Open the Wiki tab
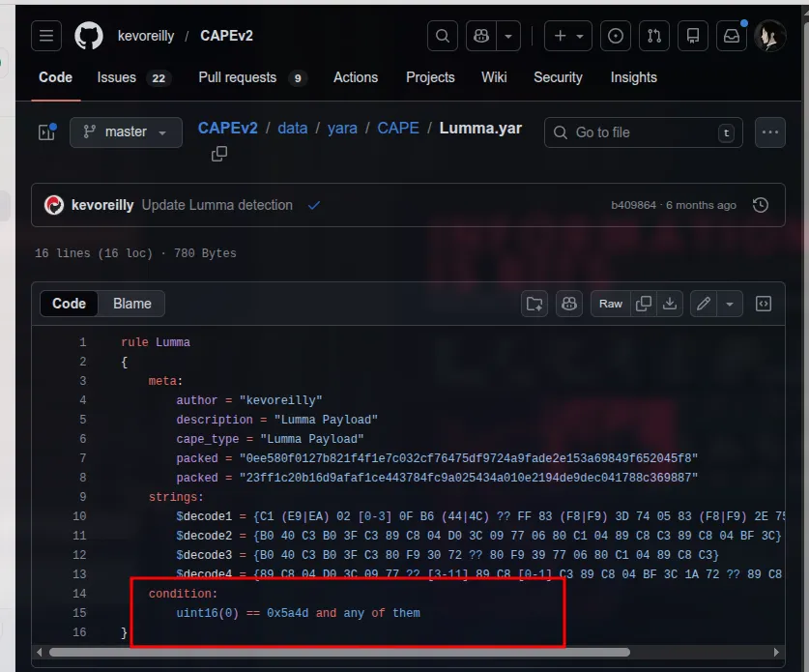809x672 pixels. coord(494,77)
